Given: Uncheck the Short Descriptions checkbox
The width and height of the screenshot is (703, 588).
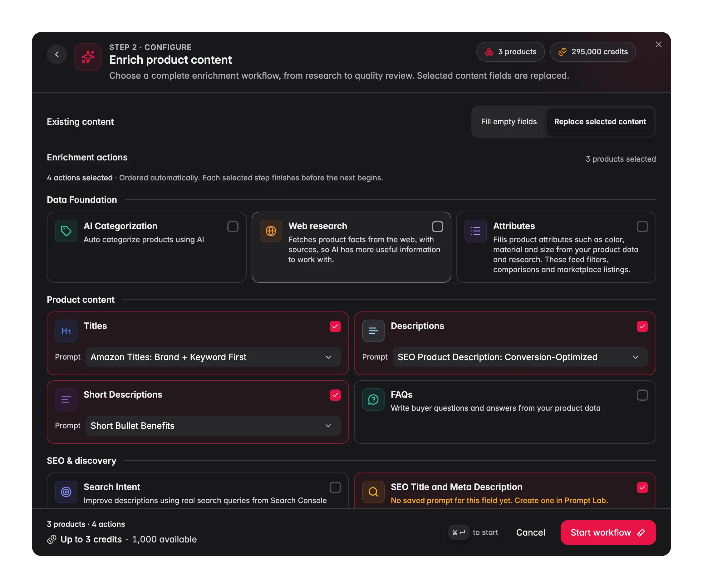Looking at the screenshot, I should 335,395.
